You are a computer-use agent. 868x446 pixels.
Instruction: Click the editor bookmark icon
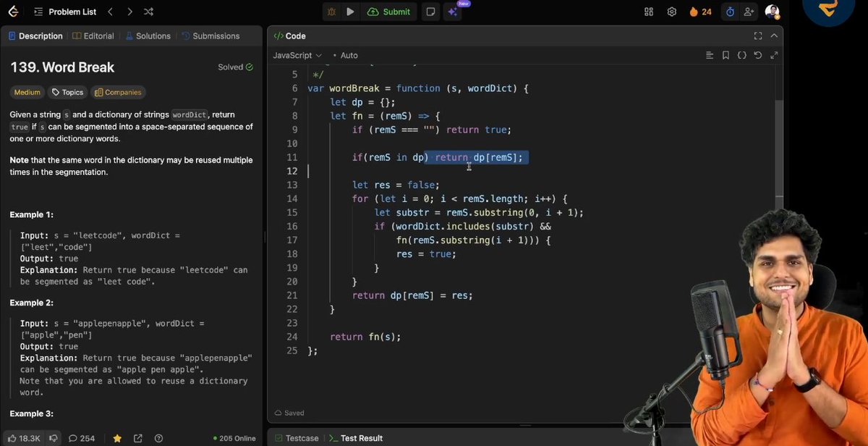tap(726, 55)
